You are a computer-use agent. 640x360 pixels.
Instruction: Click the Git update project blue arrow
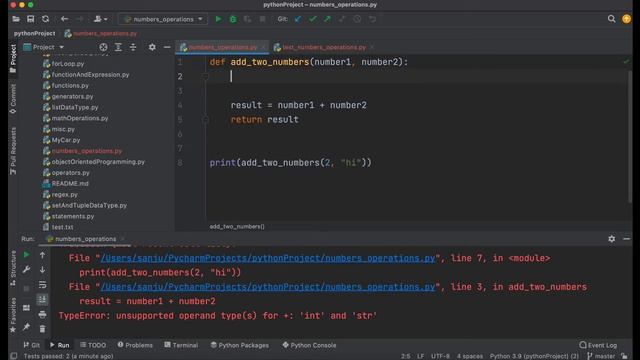tap(298, 19)
